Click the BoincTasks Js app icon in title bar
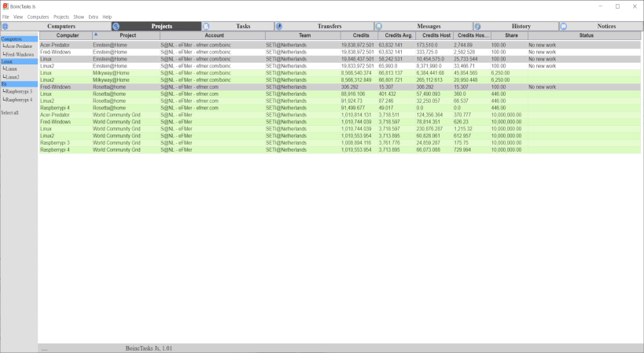Image resolution: width=644 pixels, height=353 pixels. coord(6,6)
